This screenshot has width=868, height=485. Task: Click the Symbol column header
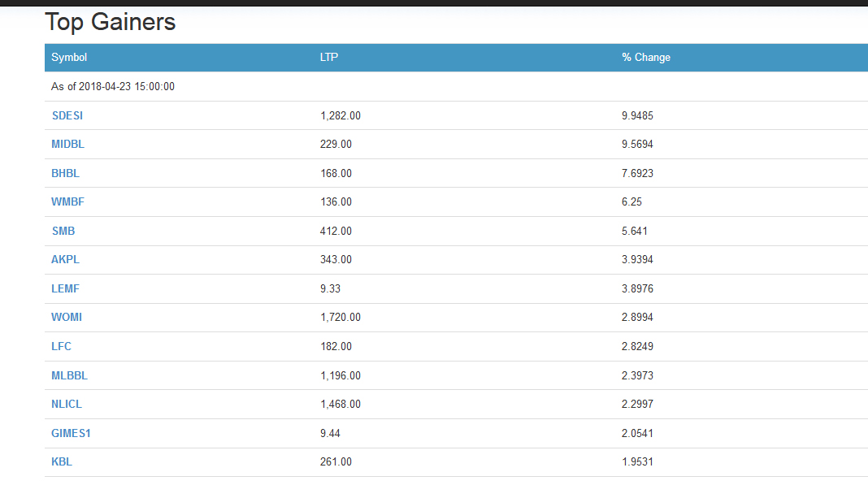tap(69, 57)
